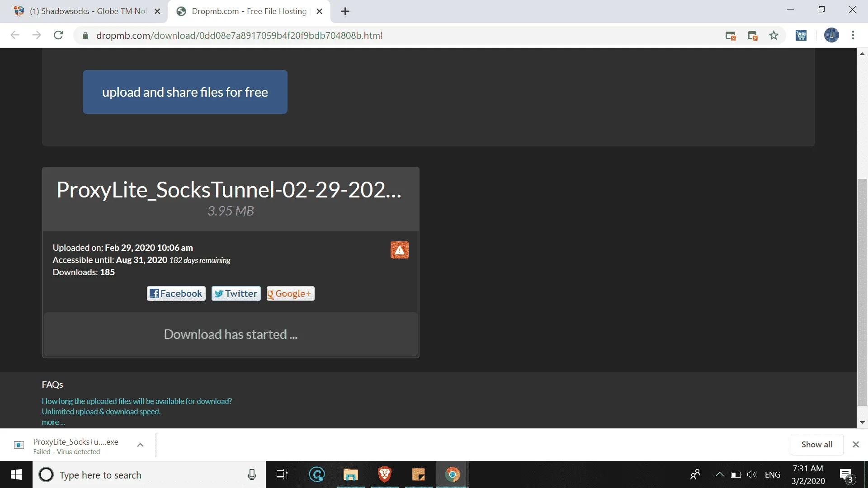
Task: Share file on Twitter
Action: [236, 294]
